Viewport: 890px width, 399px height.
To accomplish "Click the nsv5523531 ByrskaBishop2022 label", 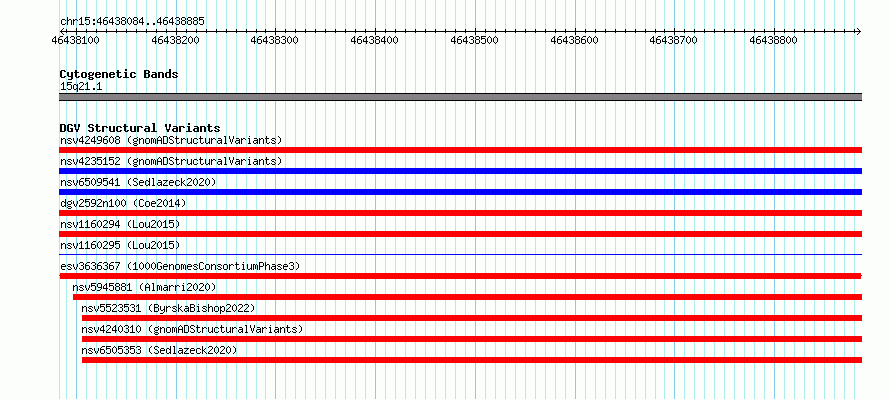I will click(168, 308).
